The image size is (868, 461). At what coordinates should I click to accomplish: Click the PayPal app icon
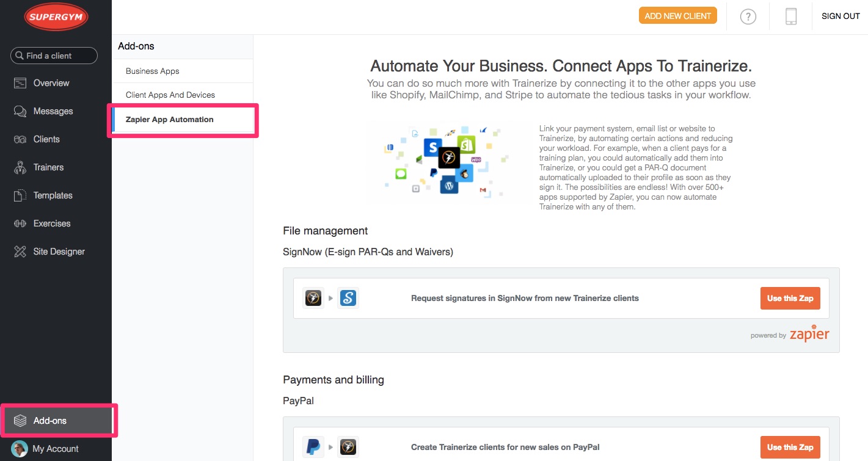point(313,447)
